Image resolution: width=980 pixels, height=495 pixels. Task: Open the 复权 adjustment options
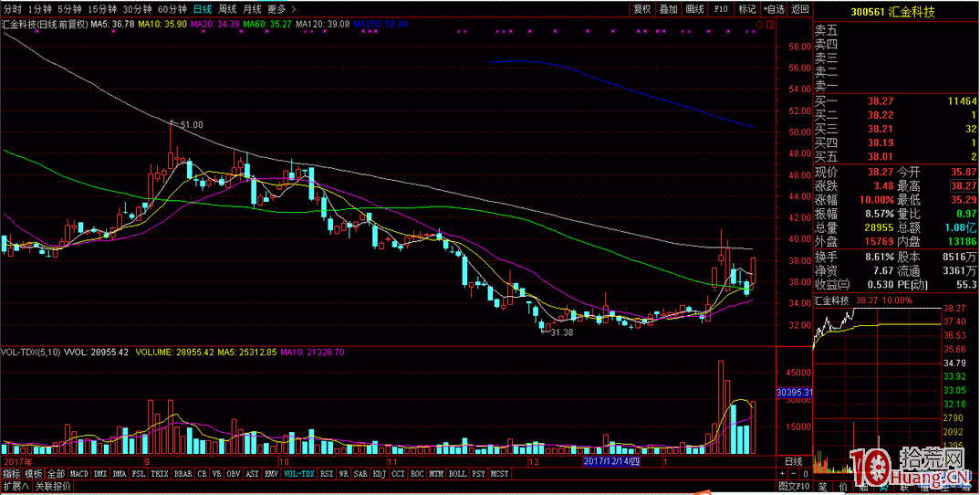[x=641, y=9]
